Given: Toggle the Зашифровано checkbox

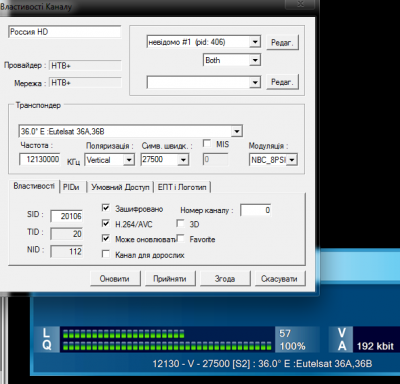Looking at the screenshot, I should click(106, 208).
